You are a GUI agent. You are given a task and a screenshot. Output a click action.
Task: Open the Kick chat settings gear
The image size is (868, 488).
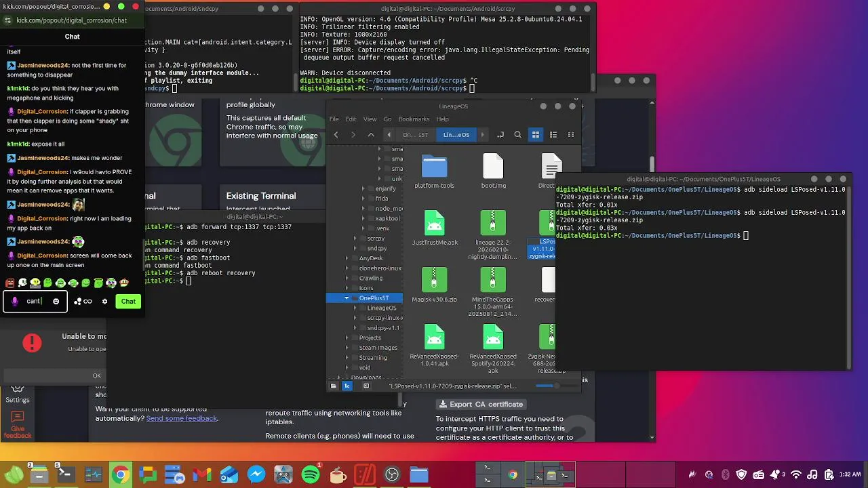coord(104,302)
